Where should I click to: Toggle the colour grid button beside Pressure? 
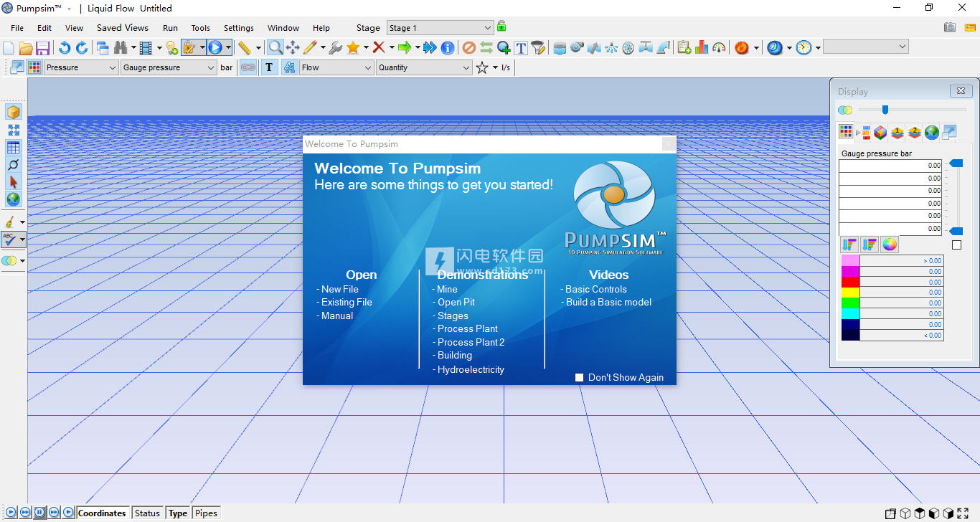click(34, 67)
